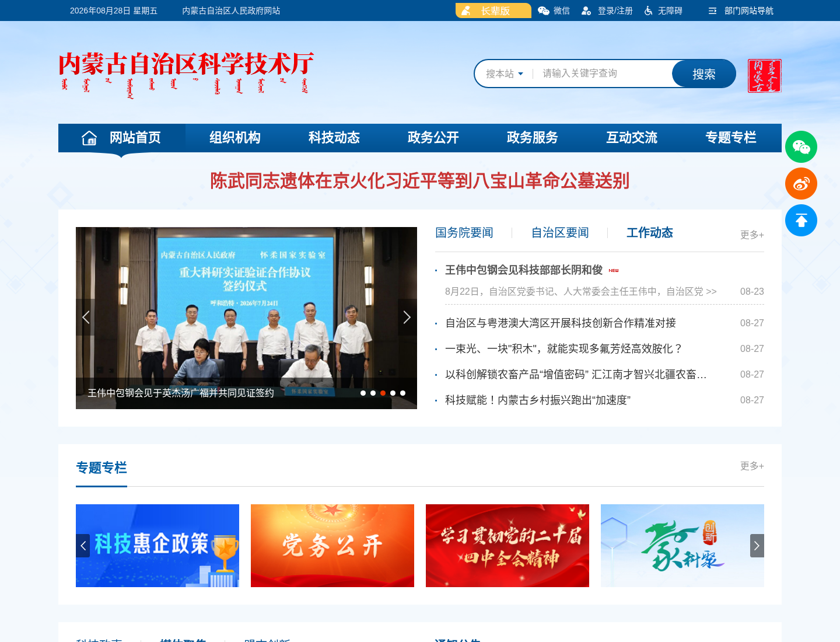Show next slide in news carousel
The image size is (840, 642).
(407, 317)
